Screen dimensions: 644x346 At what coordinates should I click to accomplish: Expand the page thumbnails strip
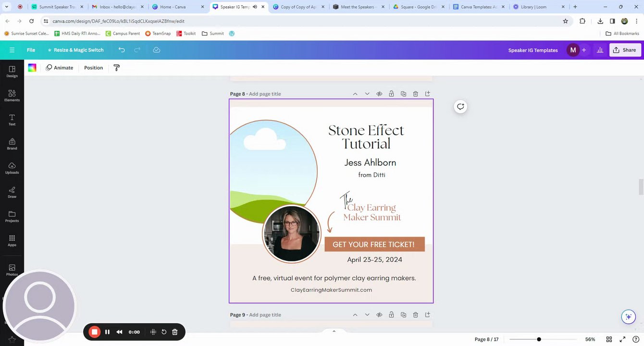click(x=334, y=331)
